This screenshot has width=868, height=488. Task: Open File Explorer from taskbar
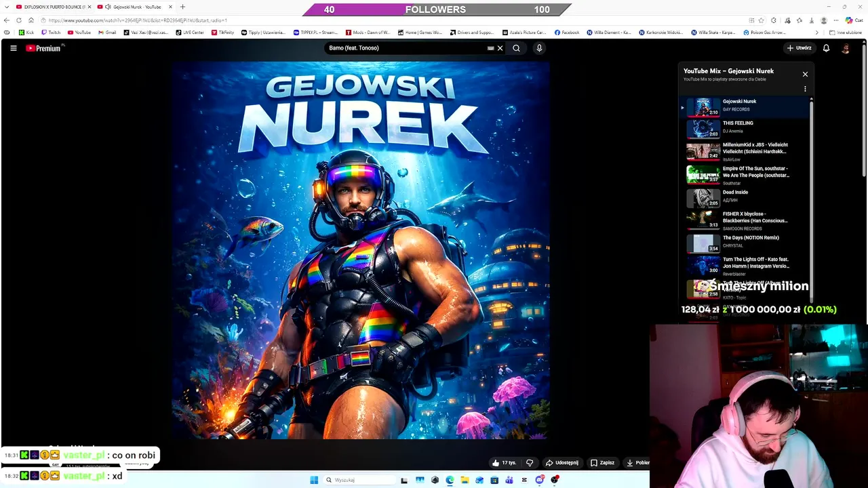(x=465, y=480)
